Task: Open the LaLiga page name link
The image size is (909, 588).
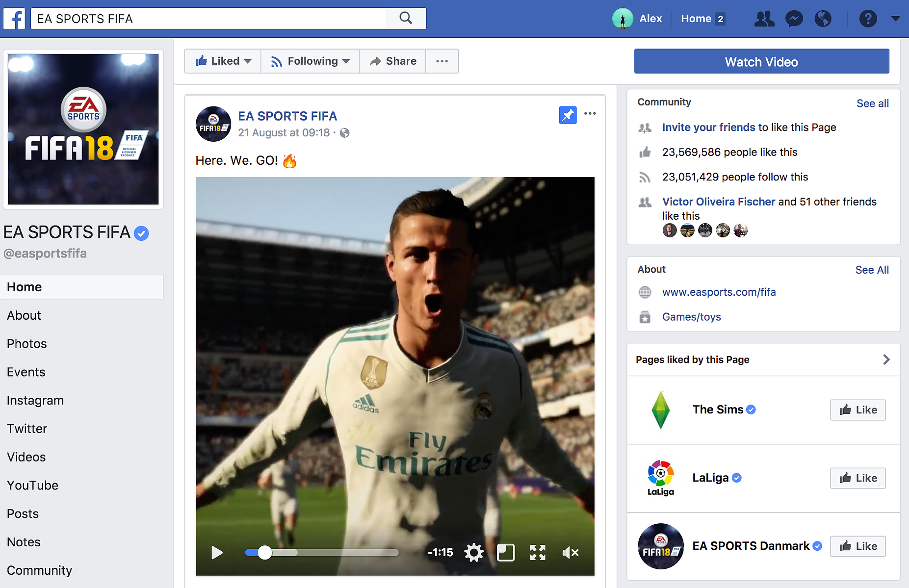Action: pyautogui.click(x=710, y=478)
